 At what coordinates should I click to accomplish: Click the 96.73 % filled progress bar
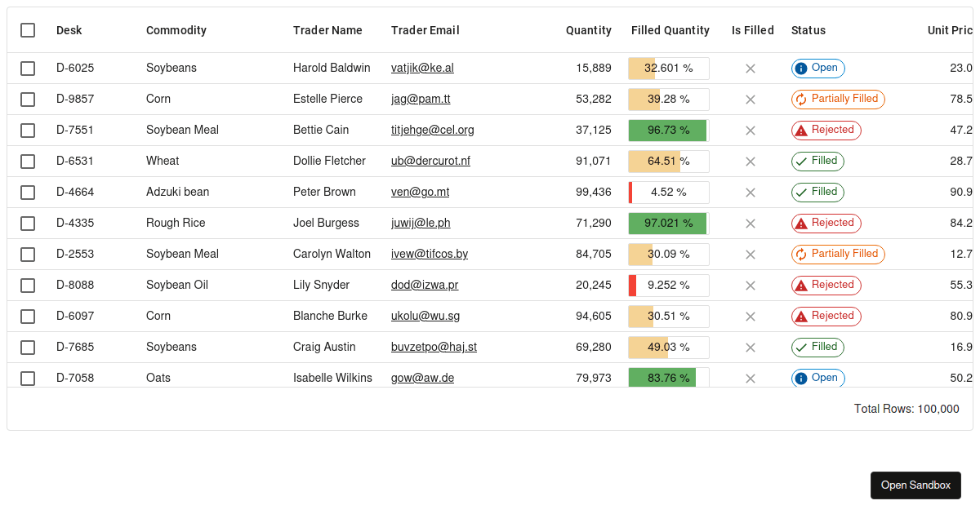tap(669, 131)
